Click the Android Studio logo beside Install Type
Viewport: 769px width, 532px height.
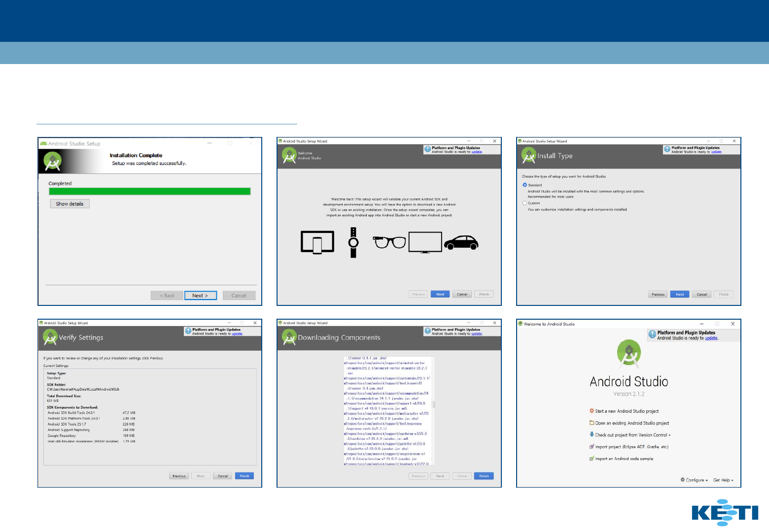click(529, 156)
